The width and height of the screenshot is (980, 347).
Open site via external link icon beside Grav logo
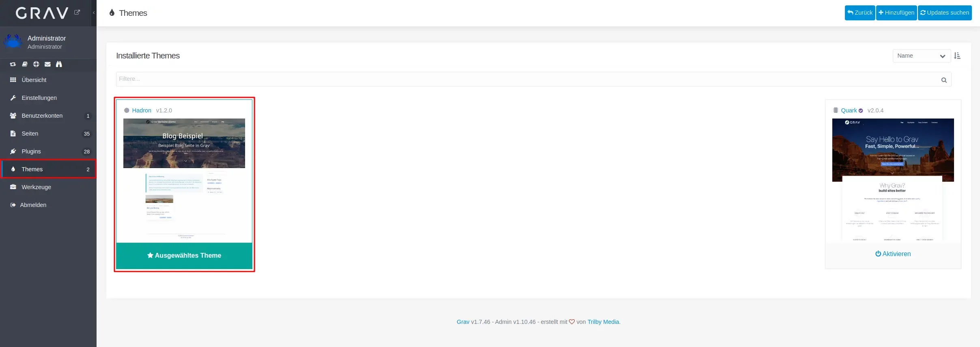coord(77,13)
